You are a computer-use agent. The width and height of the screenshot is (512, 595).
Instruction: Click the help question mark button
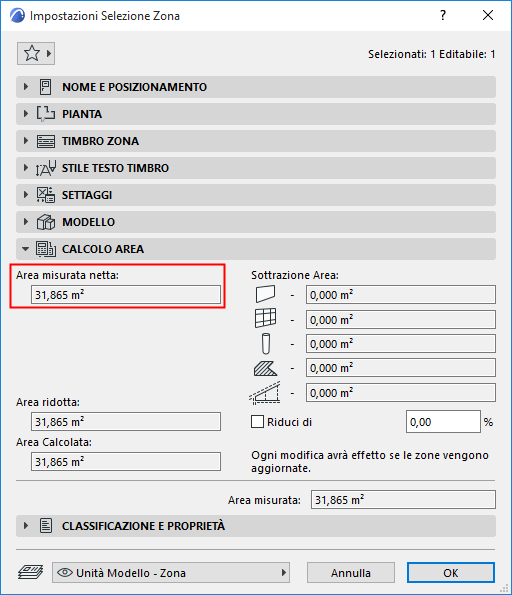pos(443,16)
